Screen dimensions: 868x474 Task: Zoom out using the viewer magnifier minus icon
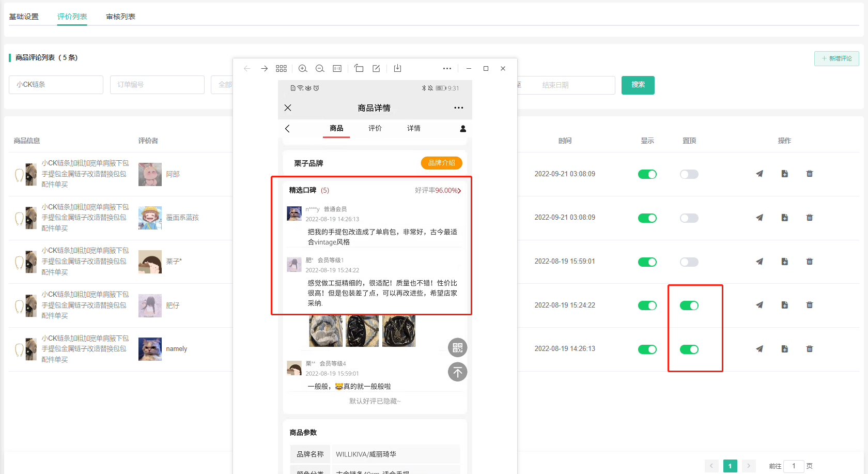coord(320,69)
